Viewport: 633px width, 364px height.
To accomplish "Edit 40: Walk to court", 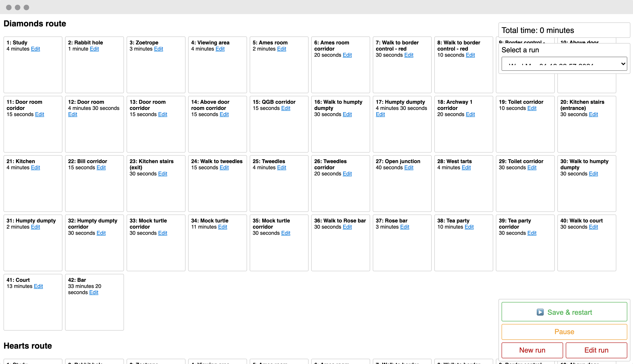I will click(x=593, y=227).
